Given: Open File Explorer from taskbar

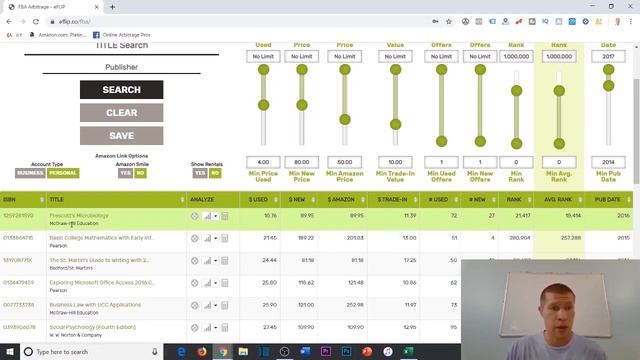Looking at the screenshot, I should (x=243, y=351).
